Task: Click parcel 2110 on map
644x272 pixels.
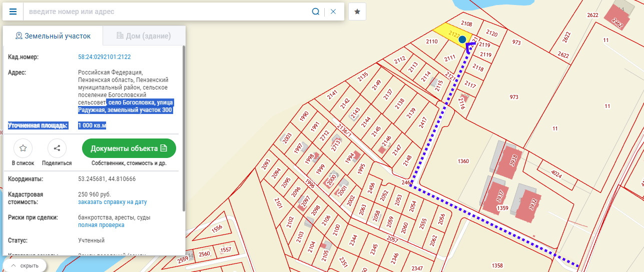Action: [x=432, y=41]
